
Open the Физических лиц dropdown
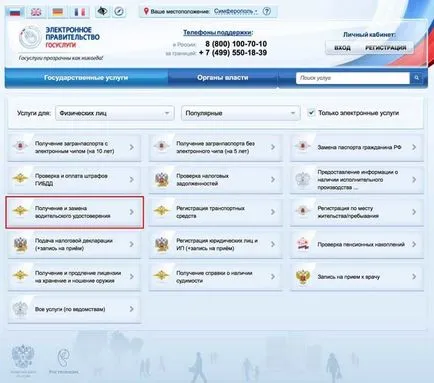click(x=115, y=113)
